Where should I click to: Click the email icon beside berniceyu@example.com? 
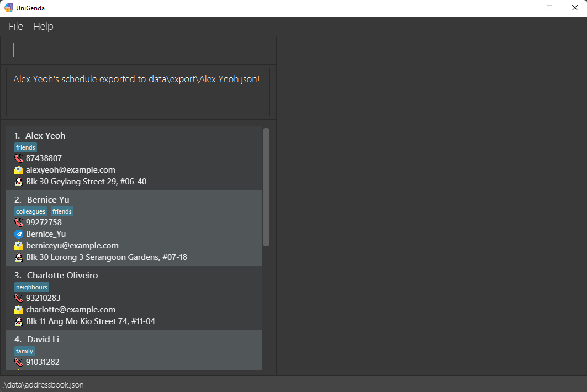point(19,246)
